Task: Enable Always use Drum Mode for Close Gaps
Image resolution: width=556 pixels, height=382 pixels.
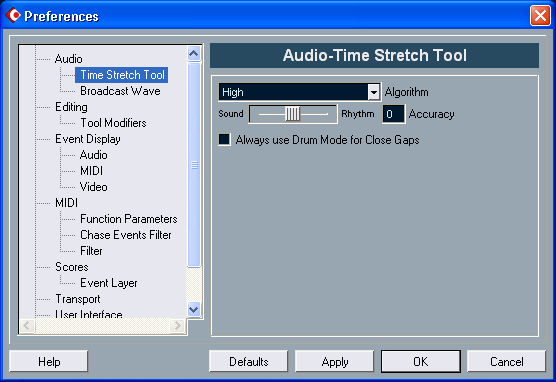Action: (x=224, y=139)
